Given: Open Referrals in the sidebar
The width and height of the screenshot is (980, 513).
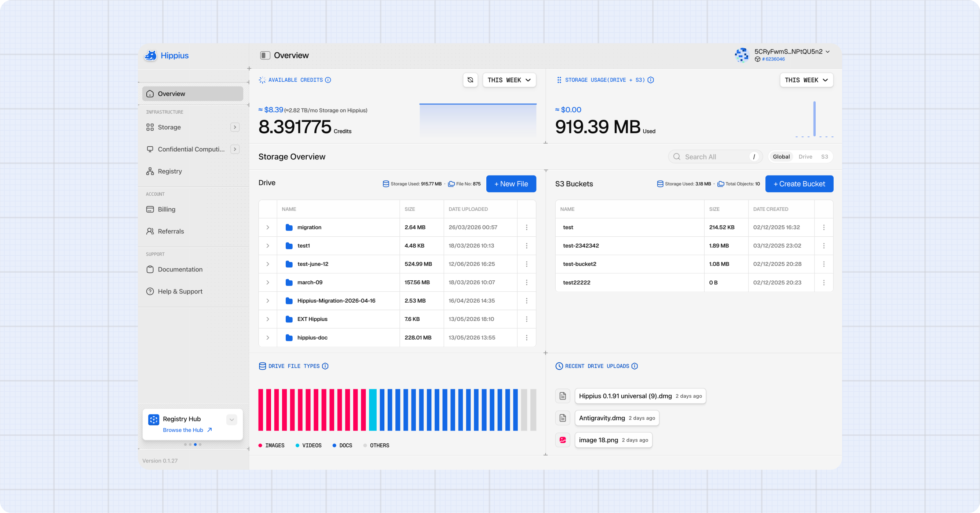Looking at the screenshot, I should [x=193, y=232].
